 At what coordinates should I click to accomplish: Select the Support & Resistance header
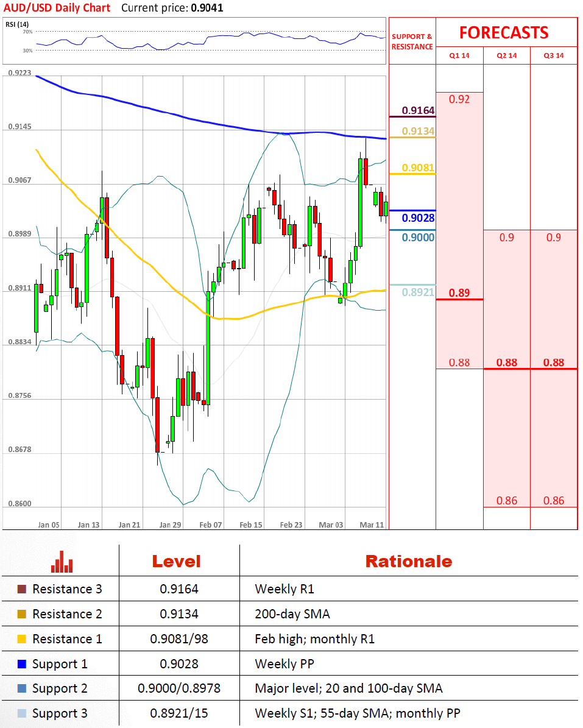[412, 41]
